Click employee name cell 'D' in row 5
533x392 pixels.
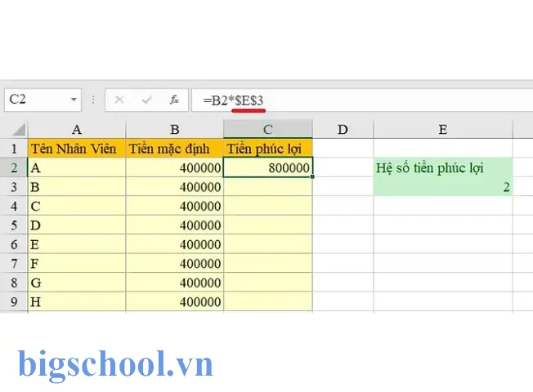click(x=77, y=225)
